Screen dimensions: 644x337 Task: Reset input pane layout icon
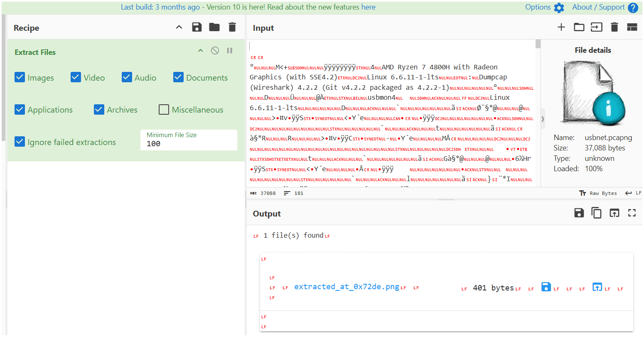pos(632,27)
